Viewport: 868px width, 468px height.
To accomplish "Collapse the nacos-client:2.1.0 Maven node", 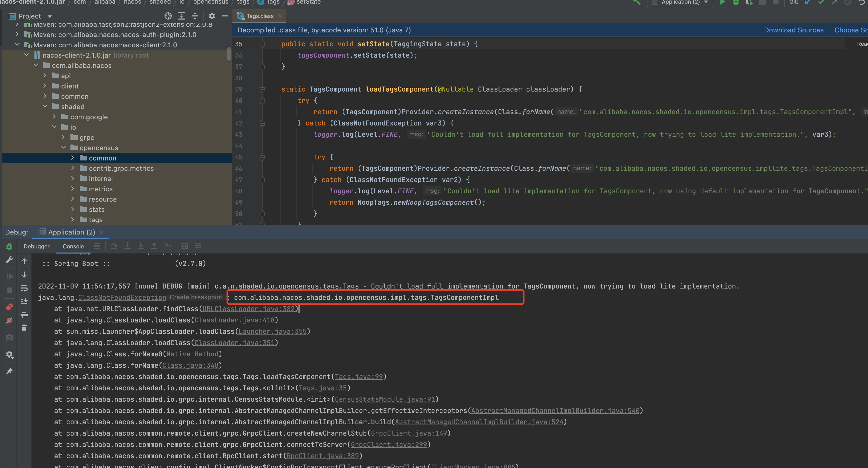I will point(17,44).
